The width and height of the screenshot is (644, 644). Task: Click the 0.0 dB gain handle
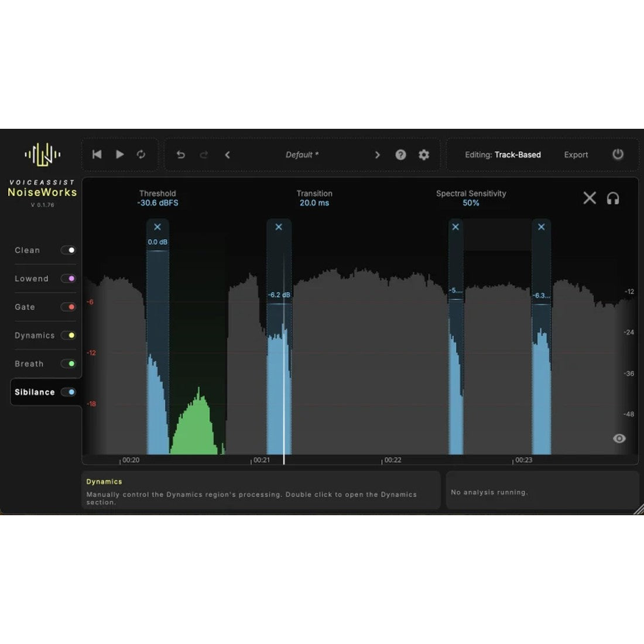click(157, 250)
